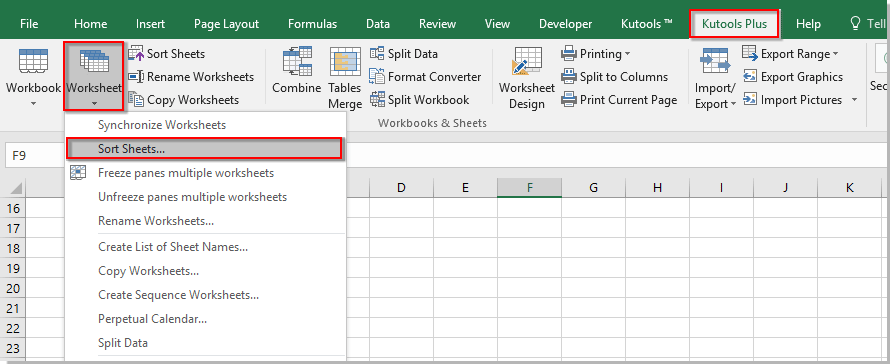Select row 23 header

click(13, 349)
